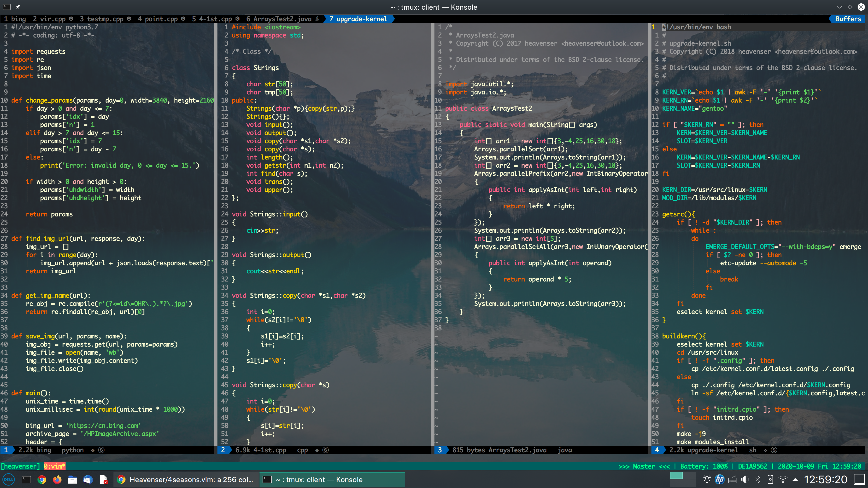
Task: Open the file manager from the taskbar
Action: pos(72,480)
